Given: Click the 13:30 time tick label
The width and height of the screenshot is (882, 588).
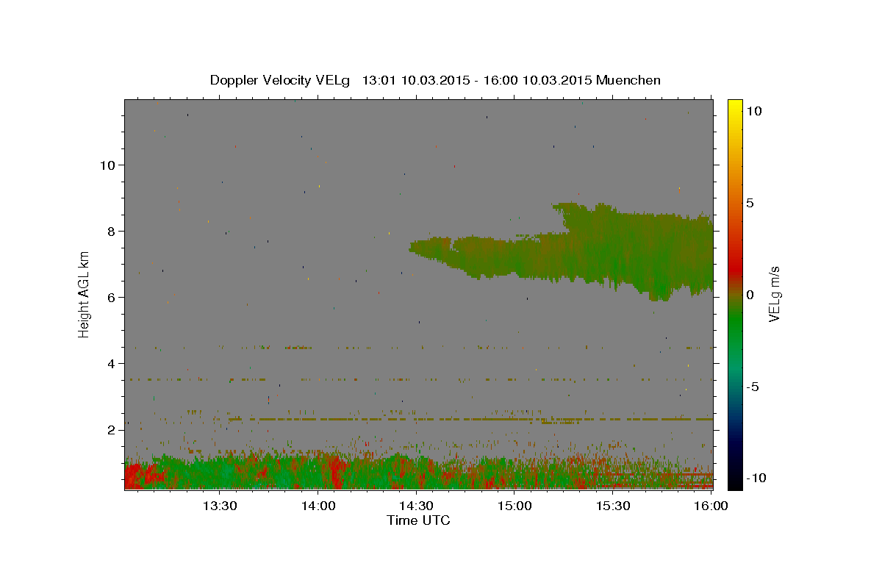Looking at the screenshot, I should pyautogui.click(x=219, y=506).
